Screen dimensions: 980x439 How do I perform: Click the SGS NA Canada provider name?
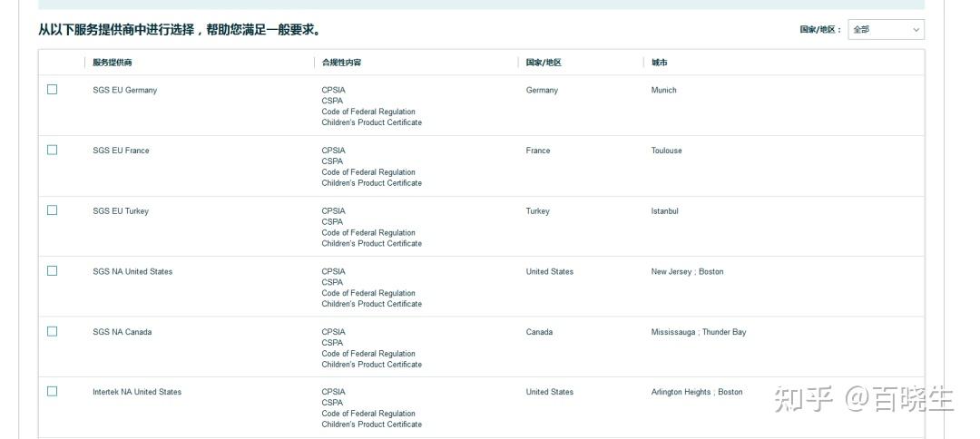[x=122, y=332]
